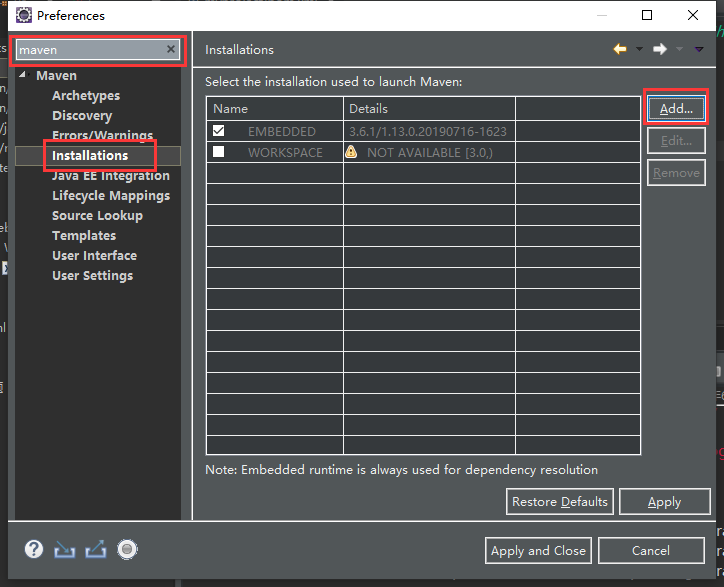Click the Remove button
This screenshot has height=587, width=724.
676,172
